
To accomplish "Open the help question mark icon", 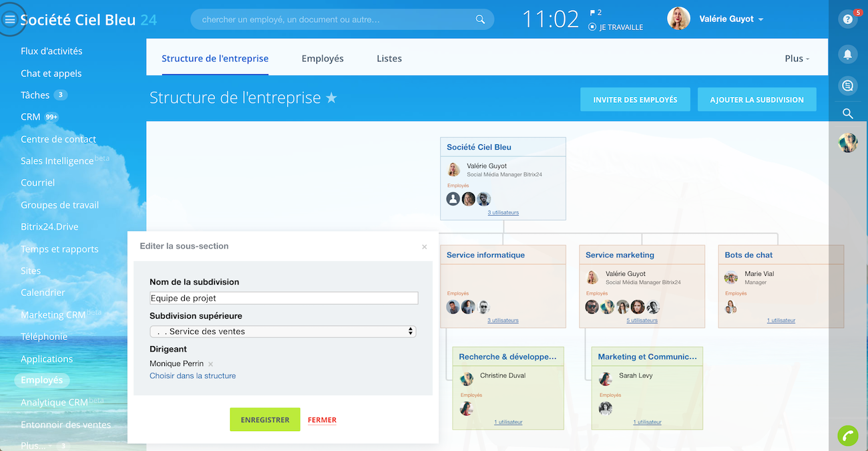I will coord(847,19).
